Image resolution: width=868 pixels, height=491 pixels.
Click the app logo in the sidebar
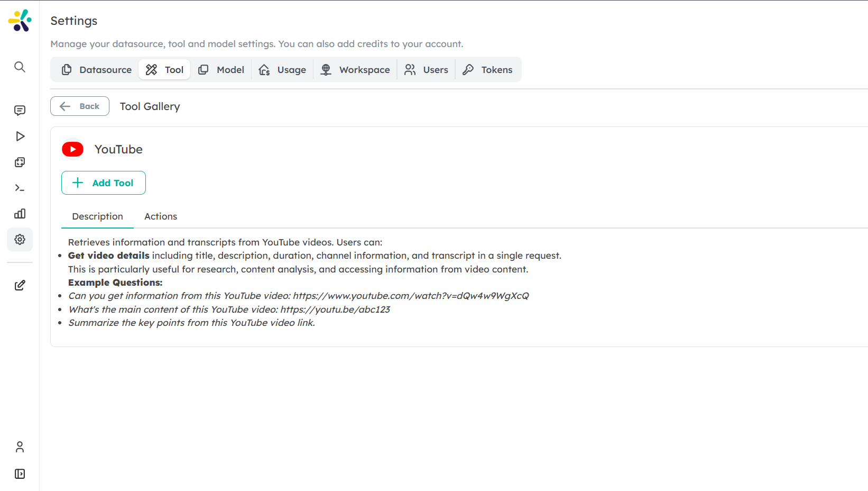point(20,21)
